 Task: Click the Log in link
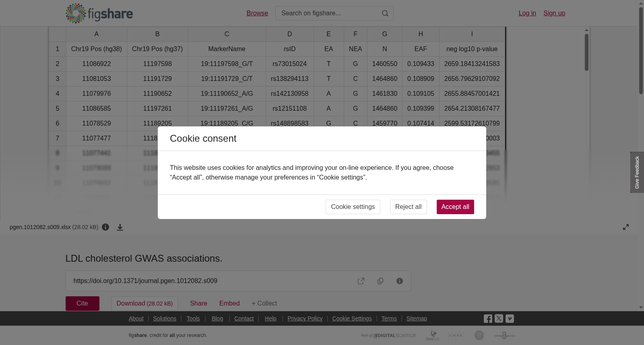tap(527, 13)
